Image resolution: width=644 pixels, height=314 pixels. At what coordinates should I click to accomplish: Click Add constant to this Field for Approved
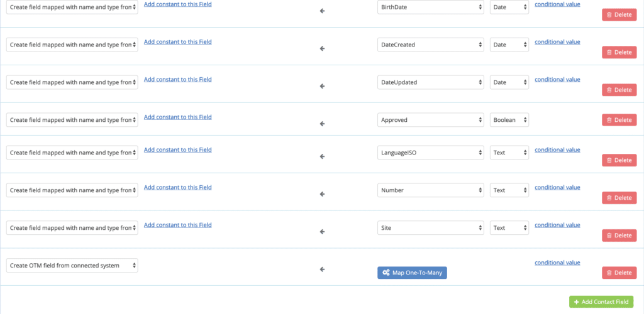point(178,117)
